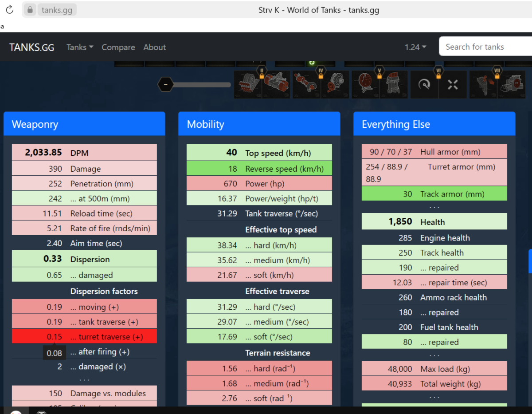The width and height of the screenshot is (532, 414).
Task: Click the hexagonal minus button
Action: pyautogui.click(x=165, y=84)
